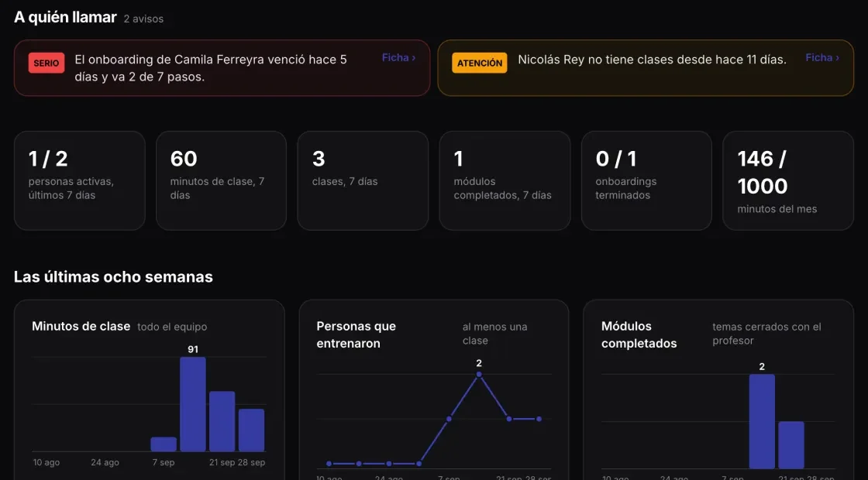
Task: Open Ficha link for Nicolás Rey alert
Action: pyautogui.click(x=822, y=57)
